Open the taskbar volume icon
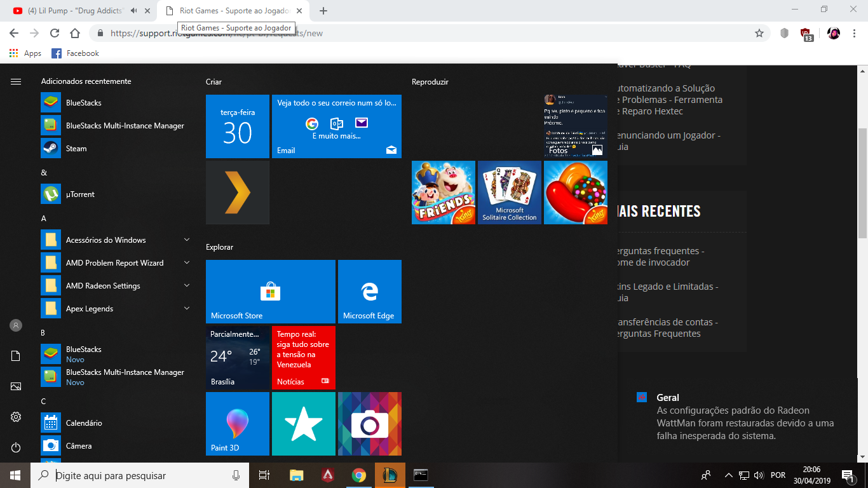 pyautogui.click(x=758, y=475)
